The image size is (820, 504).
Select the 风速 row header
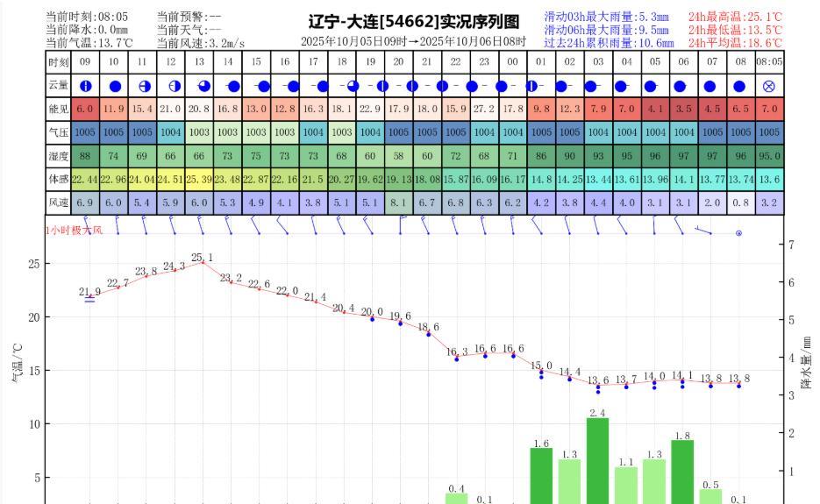pos(59,202)
